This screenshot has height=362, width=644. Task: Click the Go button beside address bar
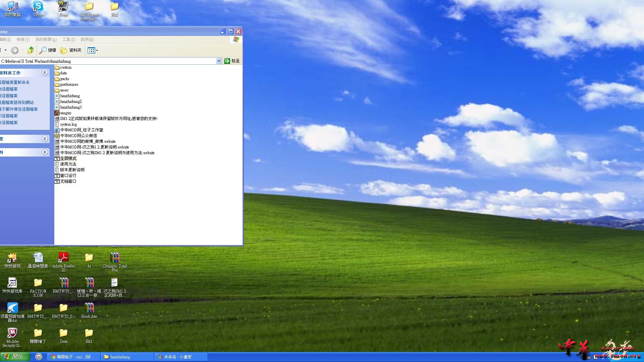(x=232, y=61)
